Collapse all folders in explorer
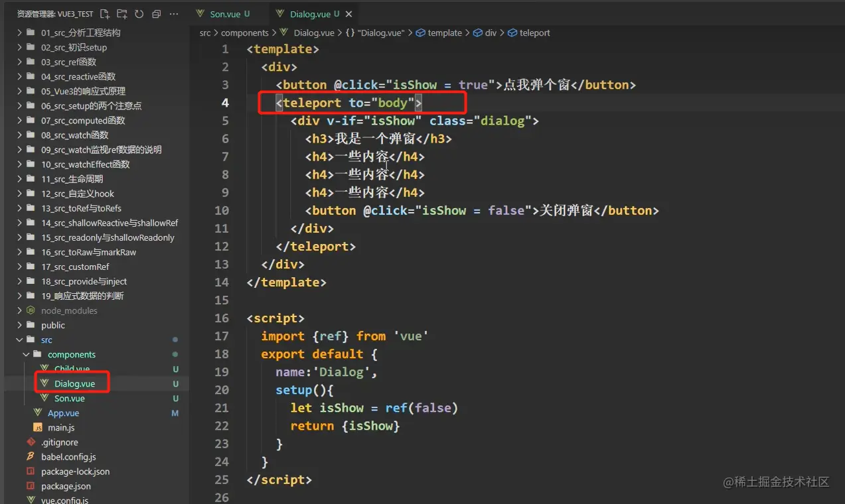Viewport: 845px width, 504px height. [156, 14]
